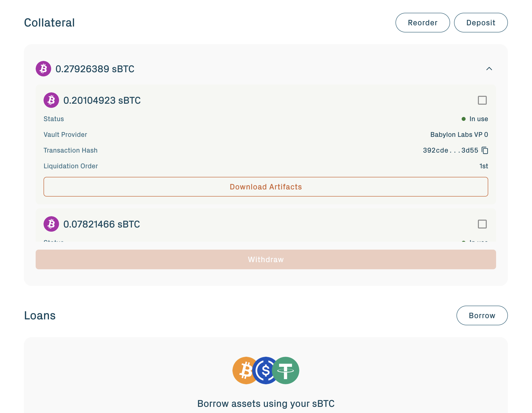Click the Withdraw button
The height and width of the screenshot is (413, 532).
coord(266,259)
